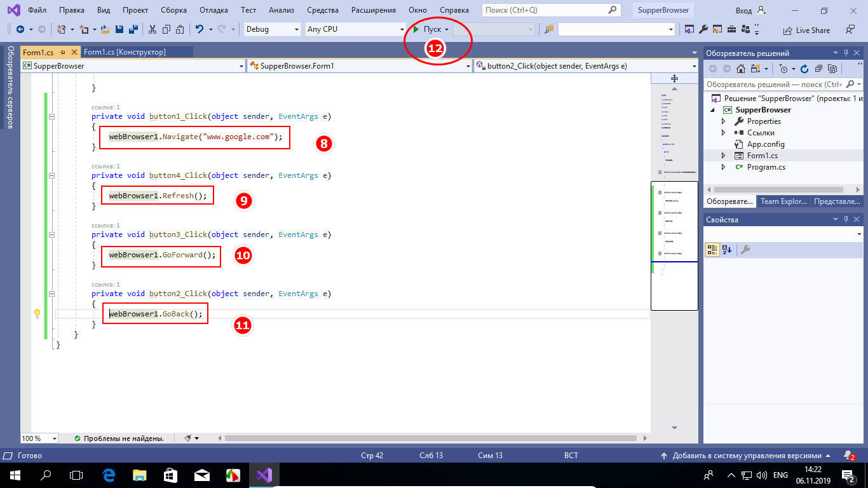Click the Categorized view icon in Properties panel
The height and width of the screenshot is (488, 868).
pos(712,250)
